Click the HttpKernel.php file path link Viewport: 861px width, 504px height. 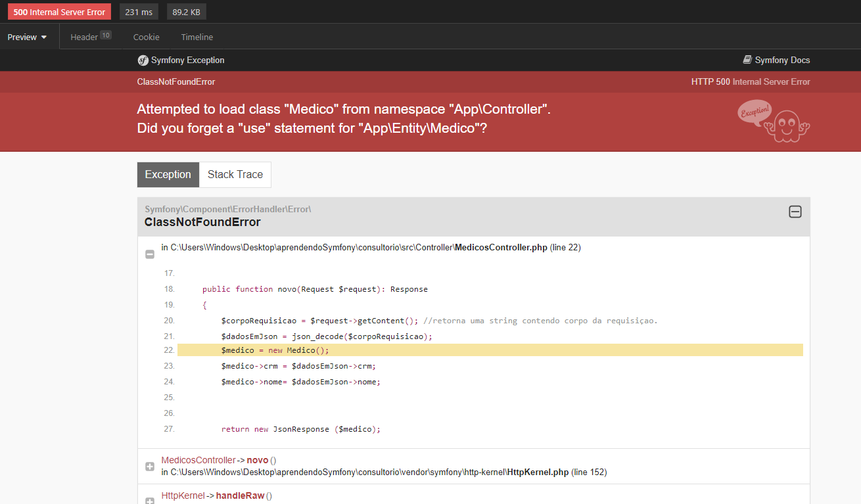370,472
